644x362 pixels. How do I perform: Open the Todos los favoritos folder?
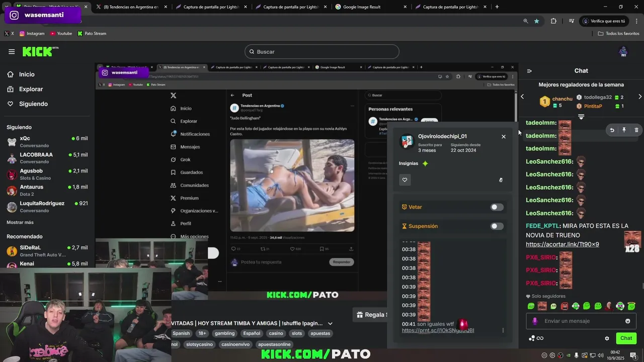coord(618,34)
